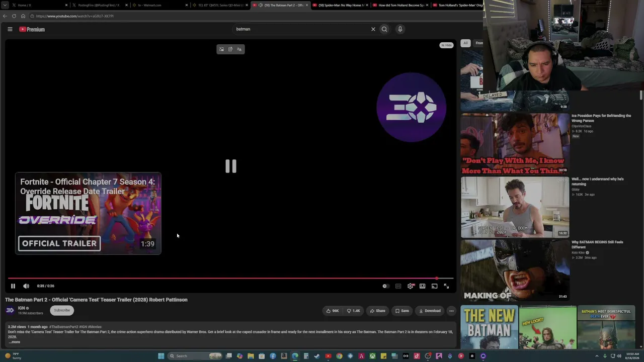Clear the batman search text

tap(373, 29)
